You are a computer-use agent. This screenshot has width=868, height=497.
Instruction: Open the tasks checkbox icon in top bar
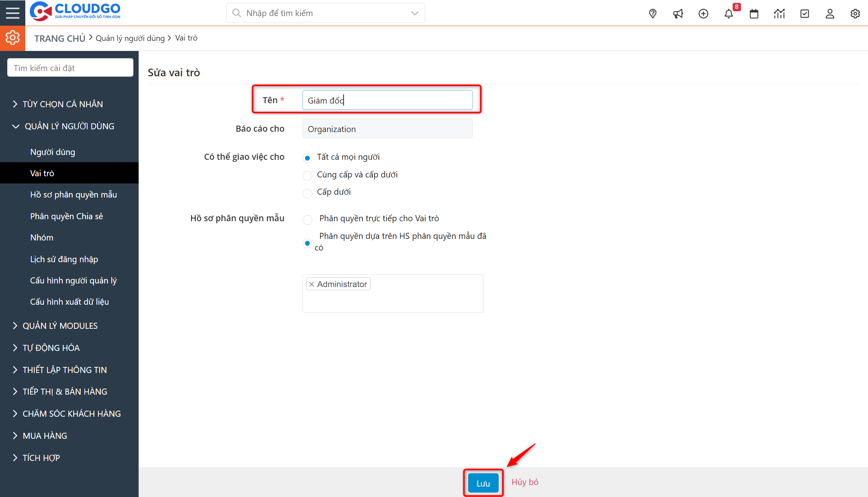click(x=805, y=13)
